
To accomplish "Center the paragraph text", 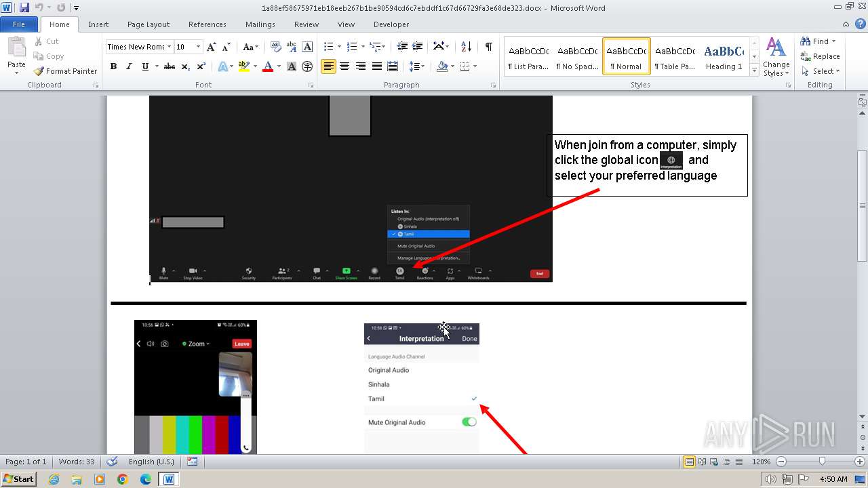I will 344,66.
